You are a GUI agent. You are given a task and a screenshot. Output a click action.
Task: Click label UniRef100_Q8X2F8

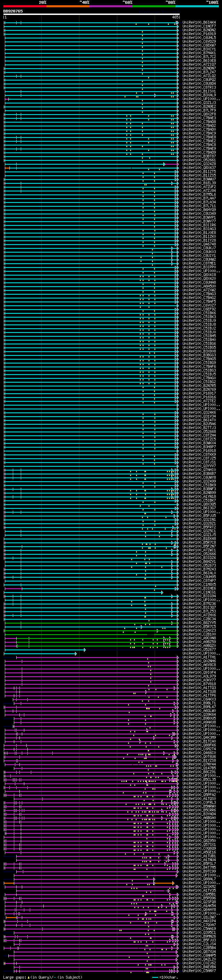coord(199,114)
